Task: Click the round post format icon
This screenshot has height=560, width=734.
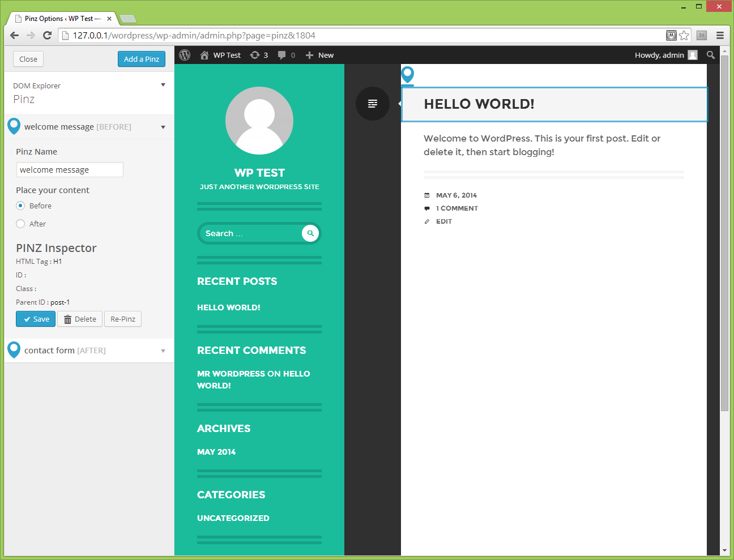Action: 373,104
